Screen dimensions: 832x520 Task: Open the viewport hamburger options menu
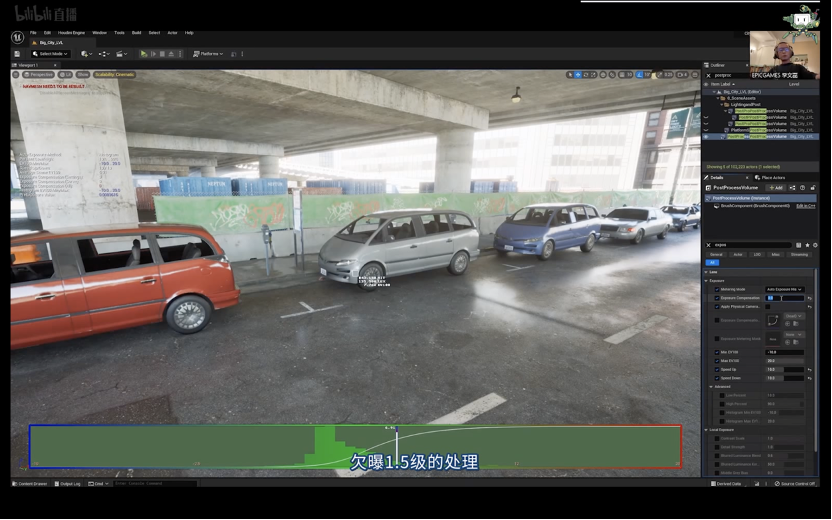point(16,74)
